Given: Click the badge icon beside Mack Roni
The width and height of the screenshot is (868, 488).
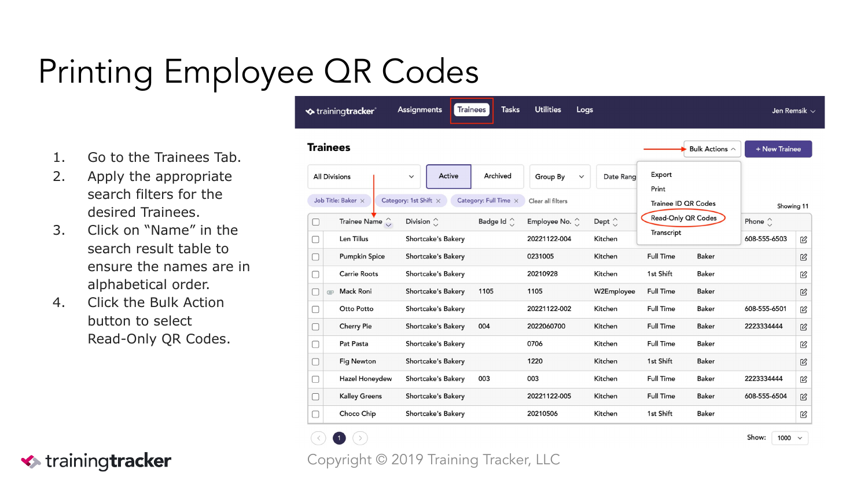Looking at the screenshot, I should point(330,292).
